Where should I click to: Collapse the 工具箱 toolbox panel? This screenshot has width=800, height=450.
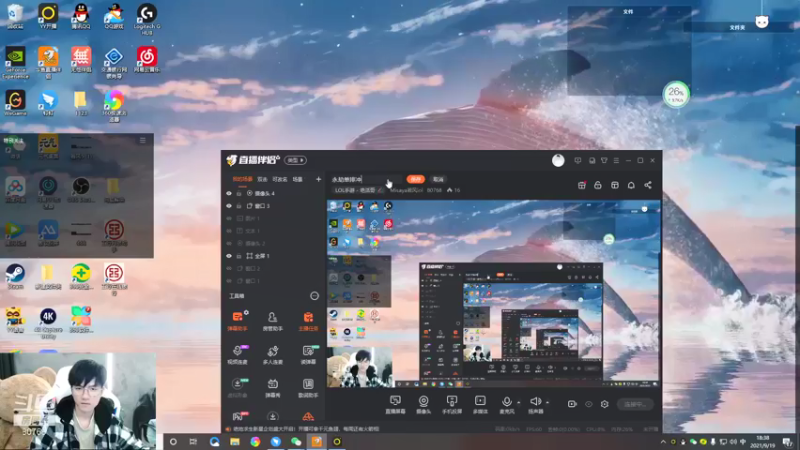(314, 296)
